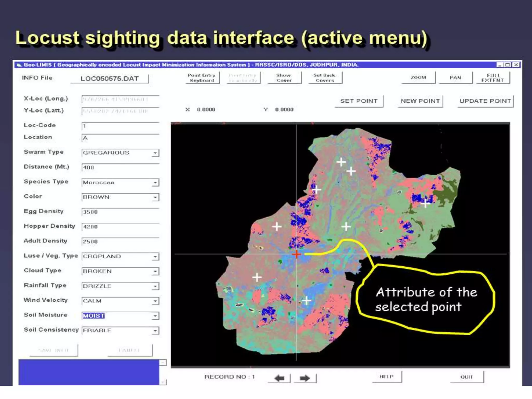Click the Set Back Covers button
This screenshot has height=399, width=532.
[x=324, y=78]
